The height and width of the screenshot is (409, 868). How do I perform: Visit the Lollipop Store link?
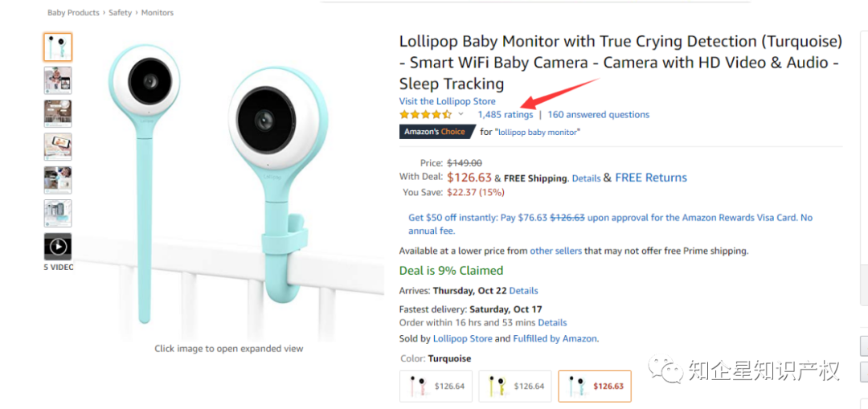point(447,101)
